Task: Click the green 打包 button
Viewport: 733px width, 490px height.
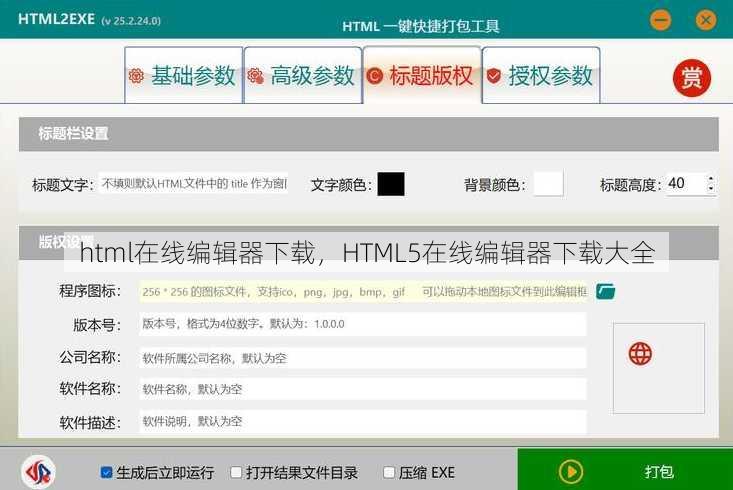Action: tap(625, 469)
